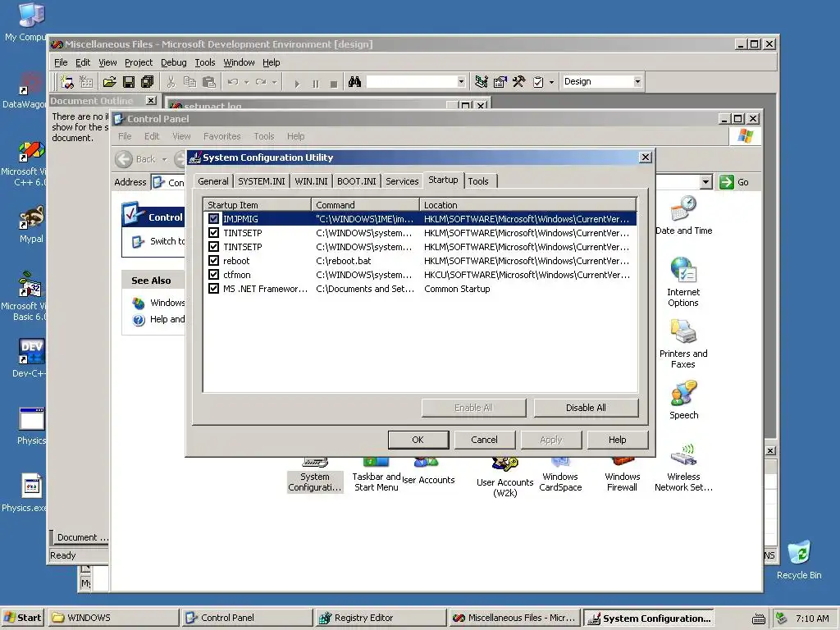
Task: Switch to Services tab
Action: pyautogui.click(x=402, y=181)
